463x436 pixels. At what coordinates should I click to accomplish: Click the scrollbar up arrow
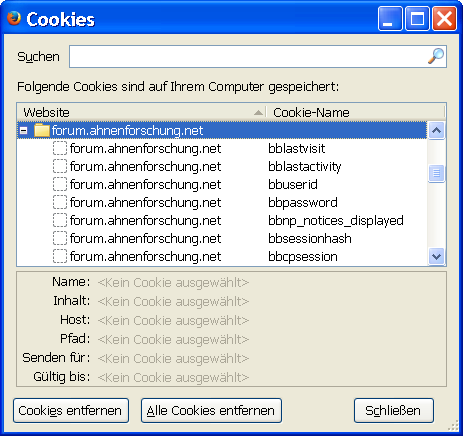[436, 130]
